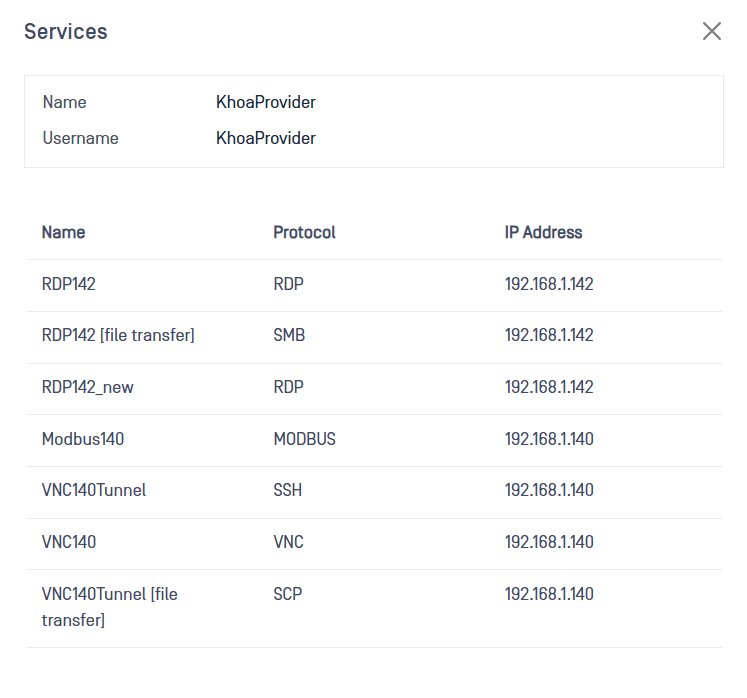Close the Services dialog
Viewport: 747px width, 698px height.
(712, 31)
